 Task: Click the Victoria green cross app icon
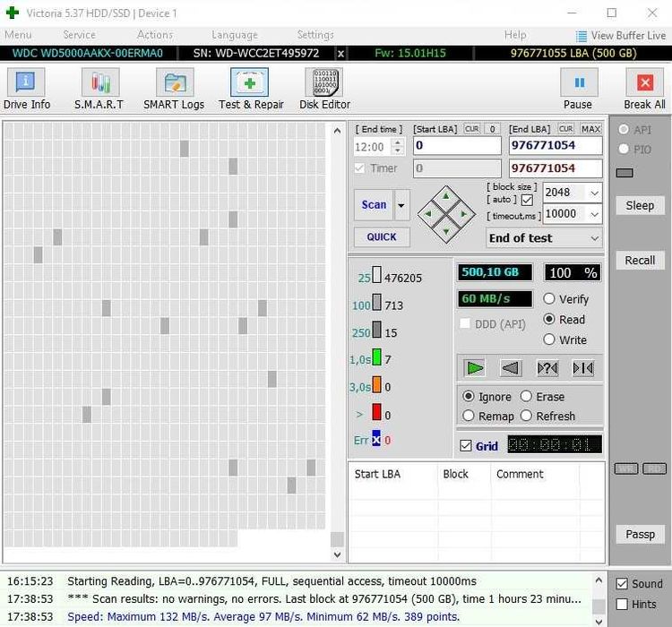(x=13, y=13)
